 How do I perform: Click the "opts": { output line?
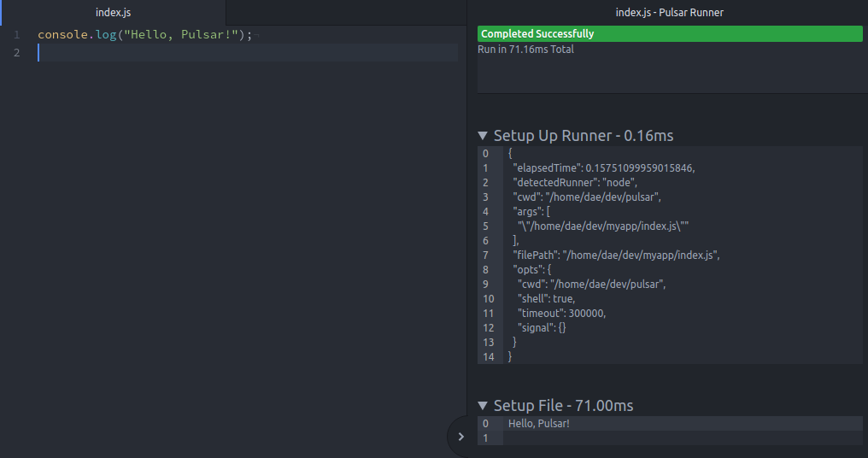532,270
